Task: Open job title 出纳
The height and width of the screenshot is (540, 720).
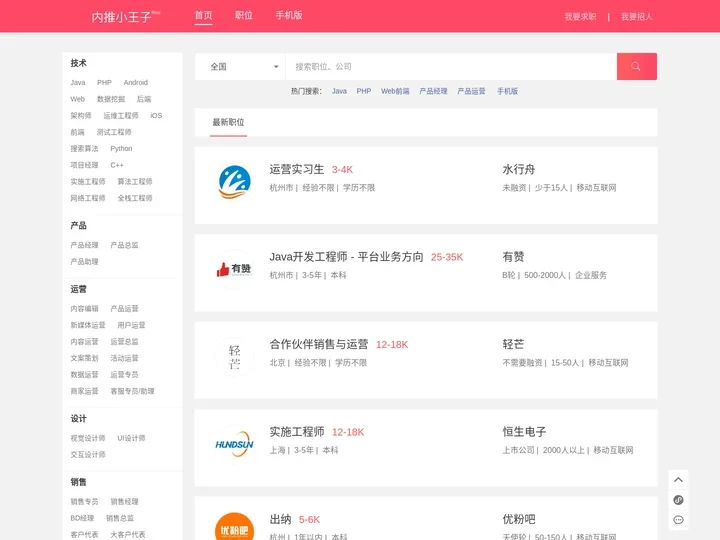Action: click(x=280, y=519)
